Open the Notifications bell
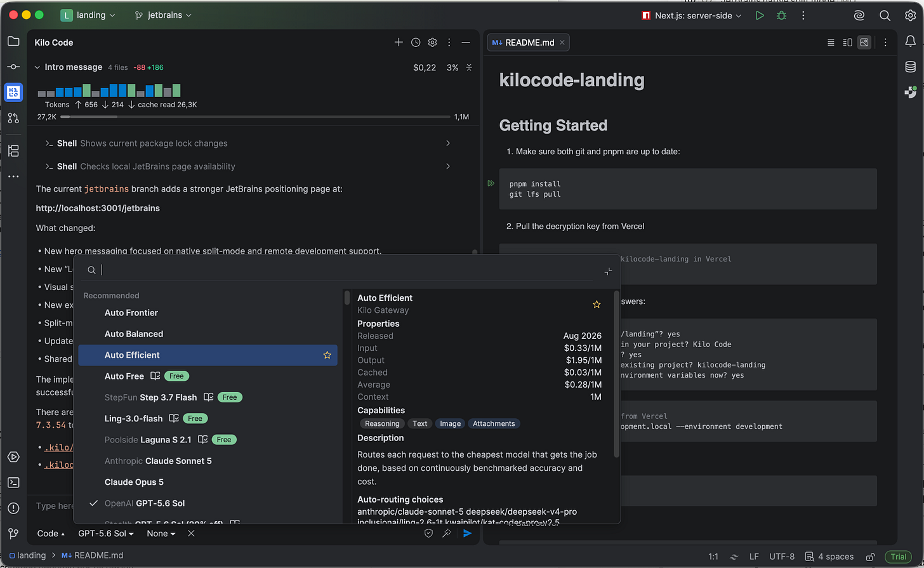This screenshot has height=568, width=924. pos(911,42)
